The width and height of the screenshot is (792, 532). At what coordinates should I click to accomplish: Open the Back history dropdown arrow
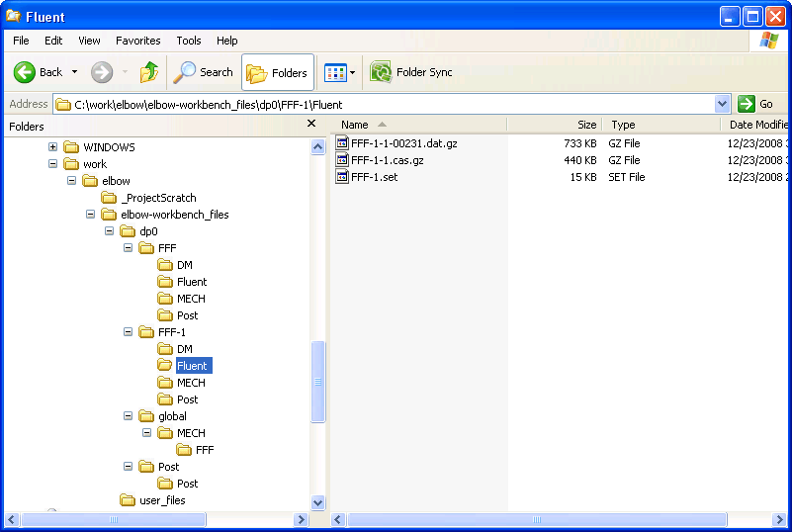click(75, 72)
